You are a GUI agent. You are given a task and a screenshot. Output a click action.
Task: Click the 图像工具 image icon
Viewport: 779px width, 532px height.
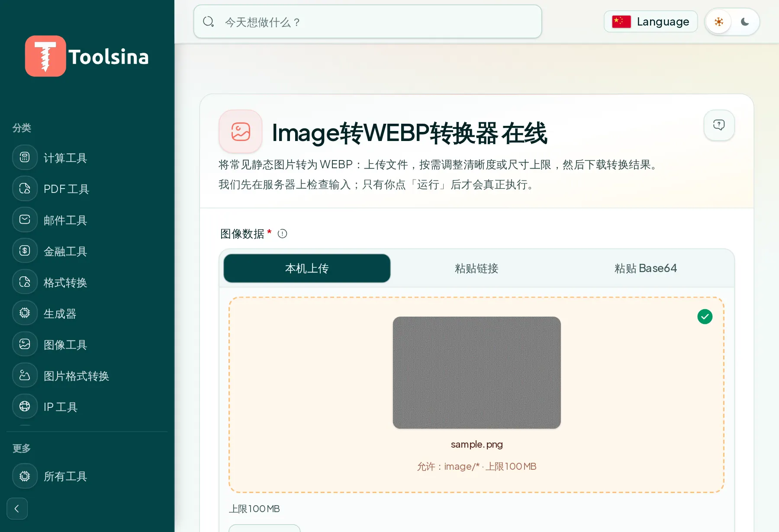click(x=25, y=344)
